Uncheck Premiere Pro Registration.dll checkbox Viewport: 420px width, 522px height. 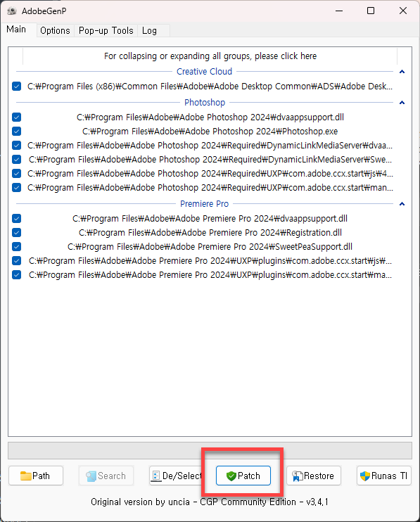tap(17, 232)
